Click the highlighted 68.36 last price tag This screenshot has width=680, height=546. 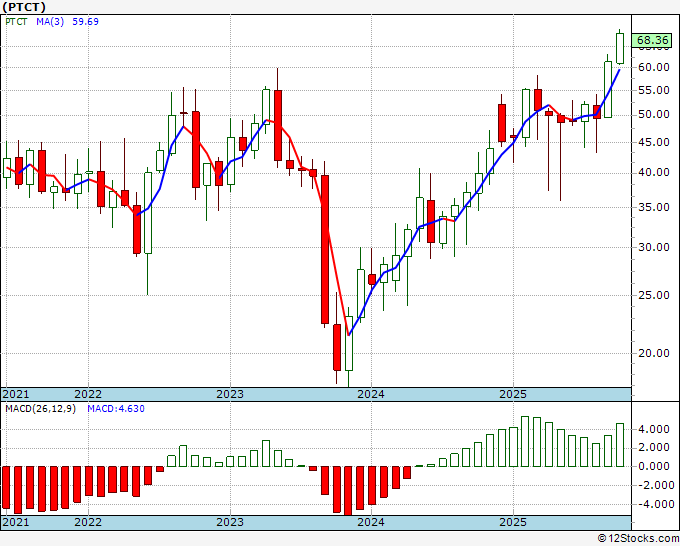(x=652, y=40)
